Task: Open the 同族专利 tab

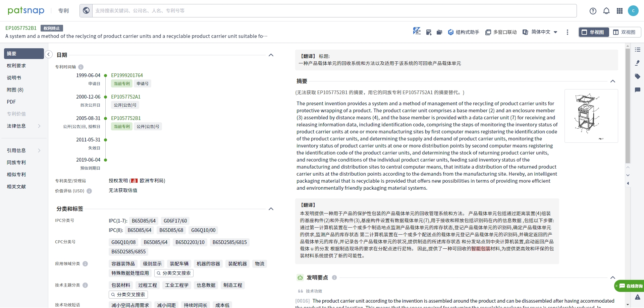Action: coord(16,163)
